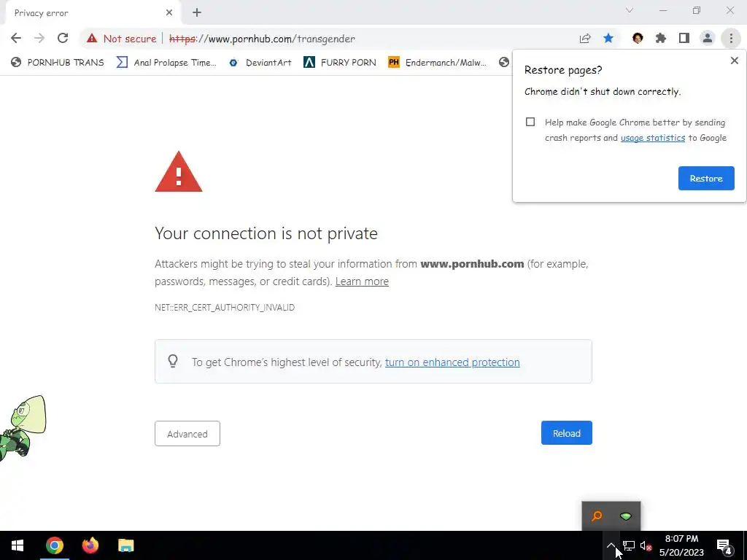Open the round avatar extension icon

638,38
